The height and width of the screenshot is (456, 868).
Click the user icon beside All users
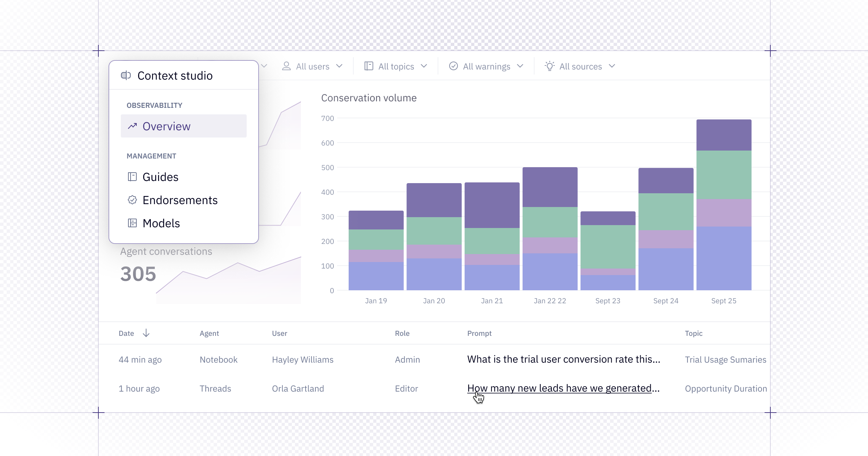(x=286, y=66)
